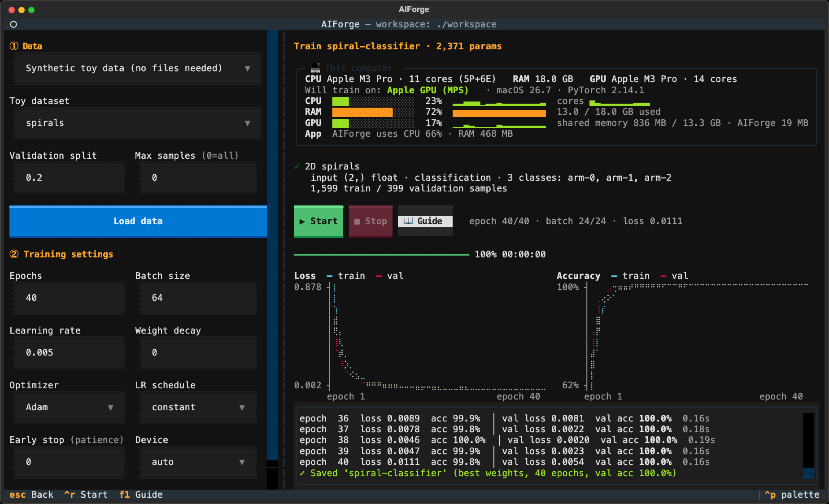Start training with the green Start button
This screenshot has width=829, height=504.
(319, 221)
